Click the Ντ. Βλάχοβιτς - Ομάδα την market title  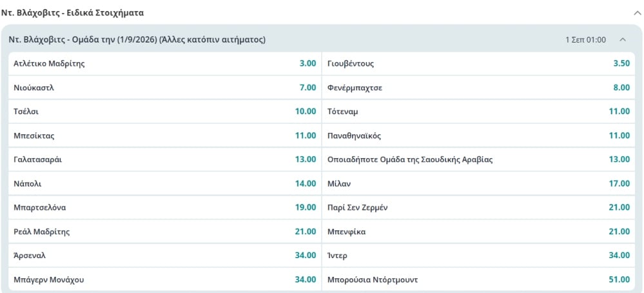click(137, 40)
